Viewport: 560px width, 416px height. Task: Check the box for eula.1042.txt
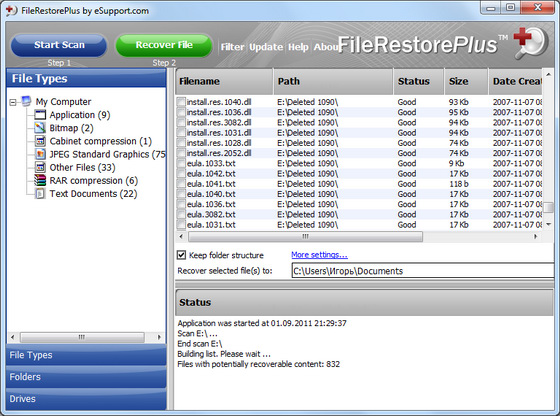coord(181,174)
